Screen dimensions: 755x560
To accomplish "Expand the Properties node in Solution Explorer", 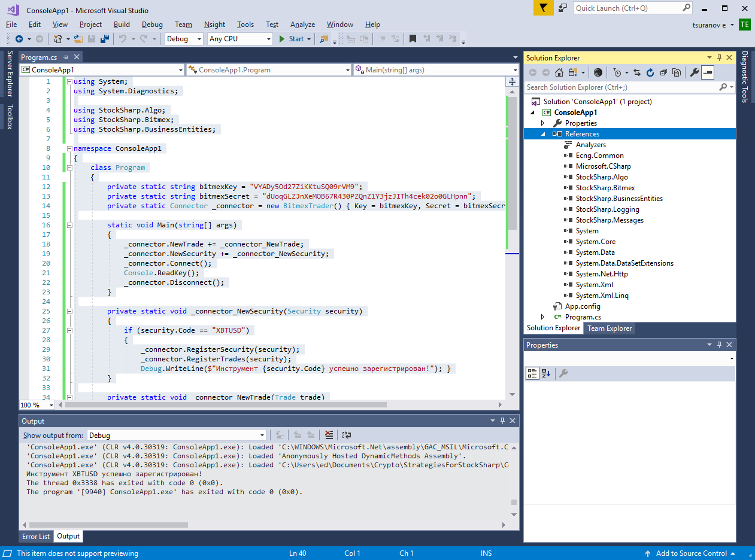I will [x=543, y=123].
